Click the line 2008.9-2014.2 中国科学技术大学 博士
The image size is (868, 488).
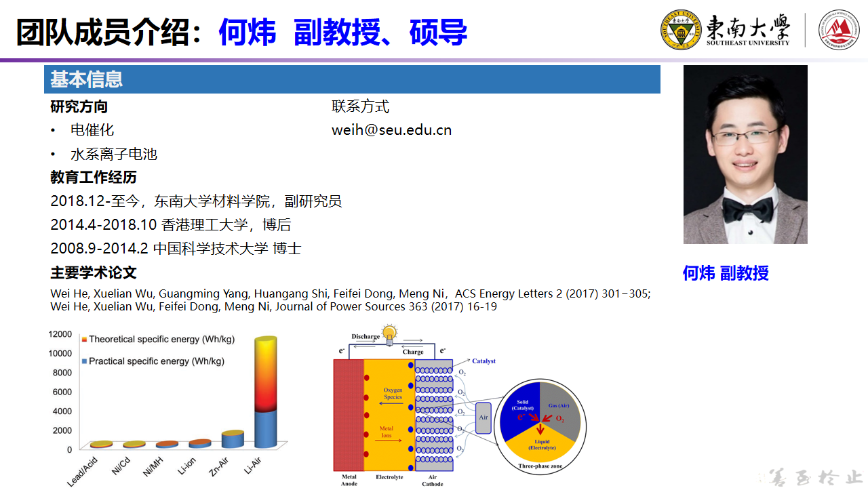tap(176, 248)
